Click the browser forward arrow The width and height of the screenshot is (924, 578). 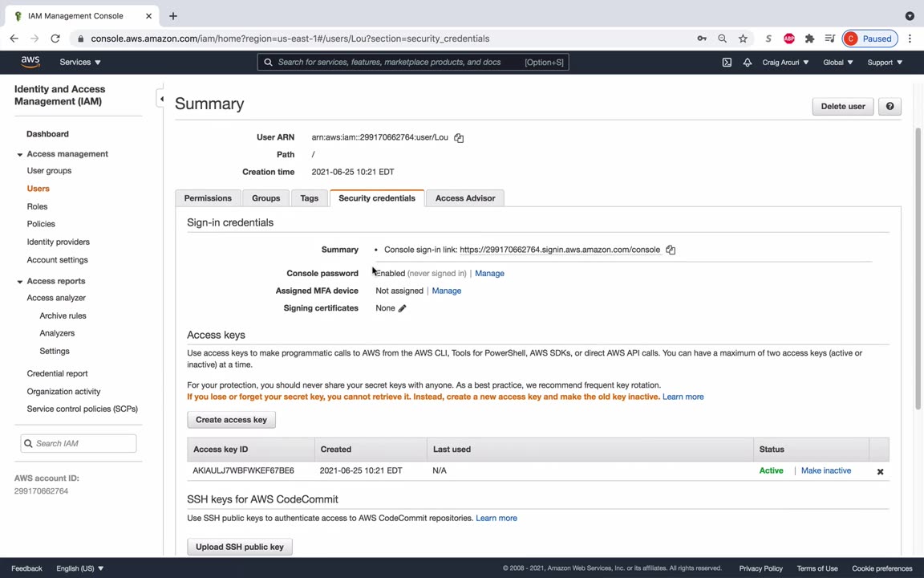coord(34,39)
